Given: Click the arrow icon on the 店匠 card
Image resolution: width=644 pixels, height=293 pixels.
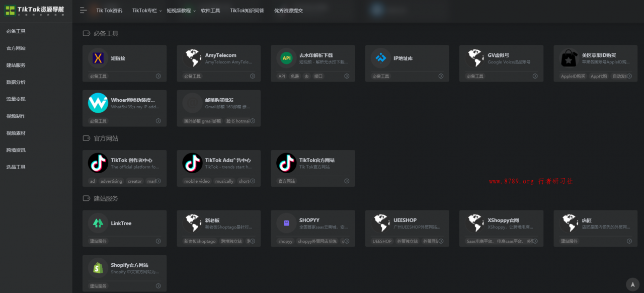Looking at the screenshot, I should [629, 241].
